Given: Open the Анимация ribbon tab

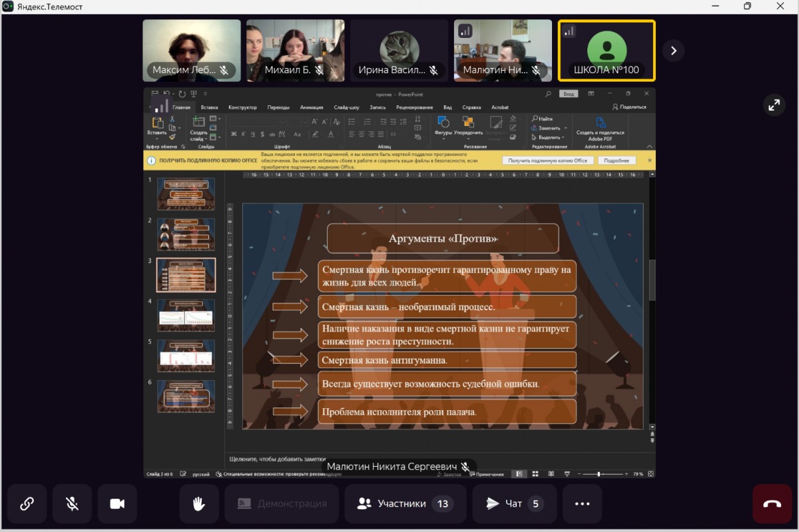Looking at the screenshot, I should click(311, 107).
